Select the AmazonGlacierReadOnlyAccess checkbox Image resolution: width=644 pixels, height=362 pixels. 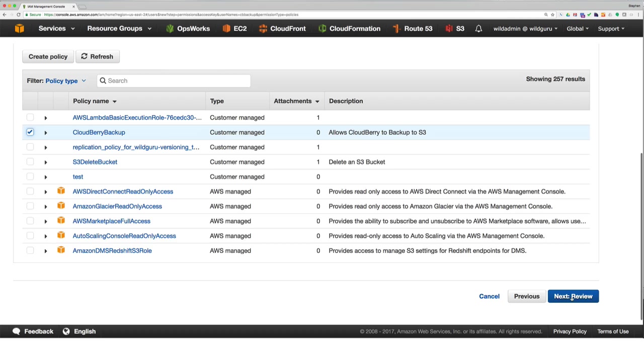[30, 206]
